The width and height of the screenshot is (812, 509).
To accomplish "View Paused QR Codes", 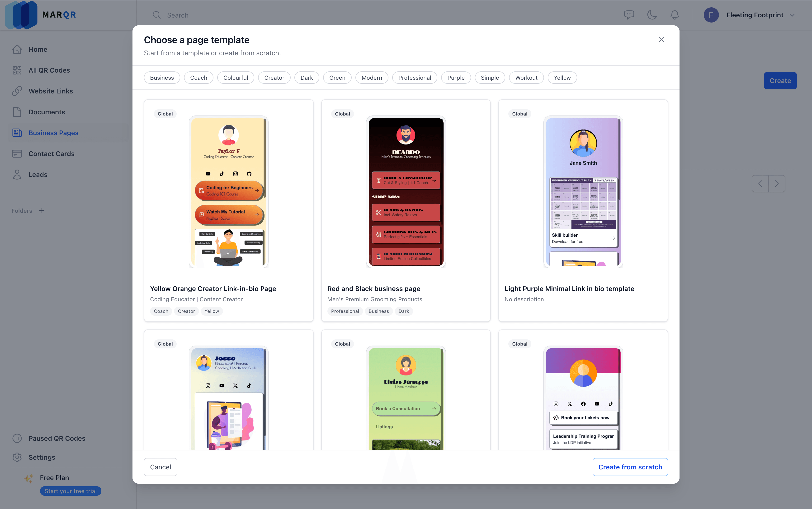I will click(57, 438).
